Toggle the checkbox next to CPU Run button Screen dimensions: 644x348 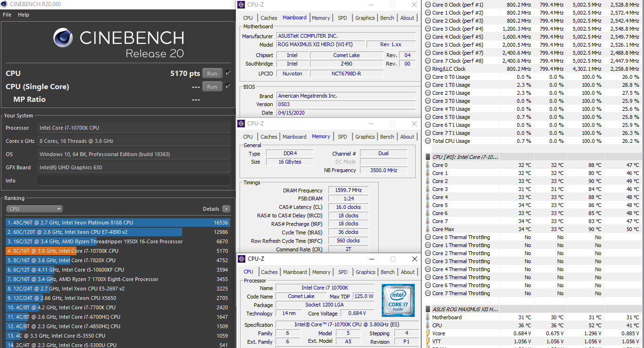click(x=228, y=73)
